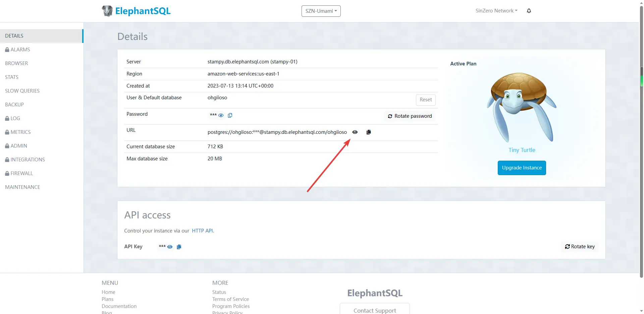Open the Terms of Service footer link
This screenshot has height=314, width=644.
[x=230, y=299]
